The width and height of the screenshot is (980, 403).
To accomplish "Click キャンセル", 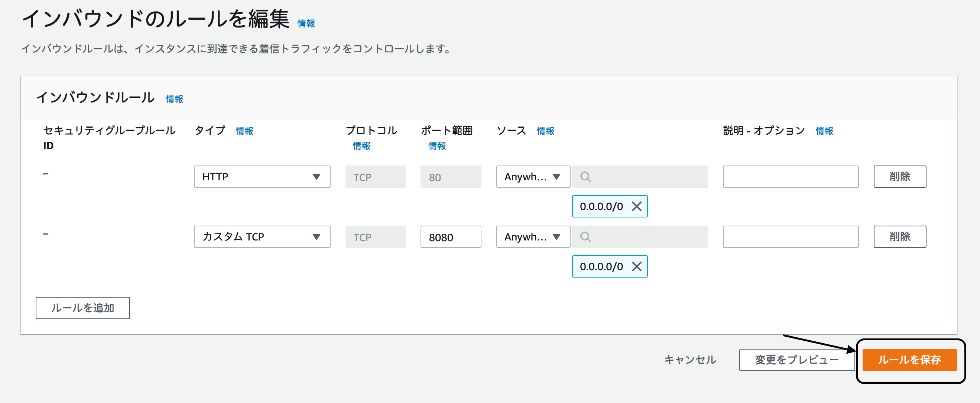I will [x=690, y=360].
